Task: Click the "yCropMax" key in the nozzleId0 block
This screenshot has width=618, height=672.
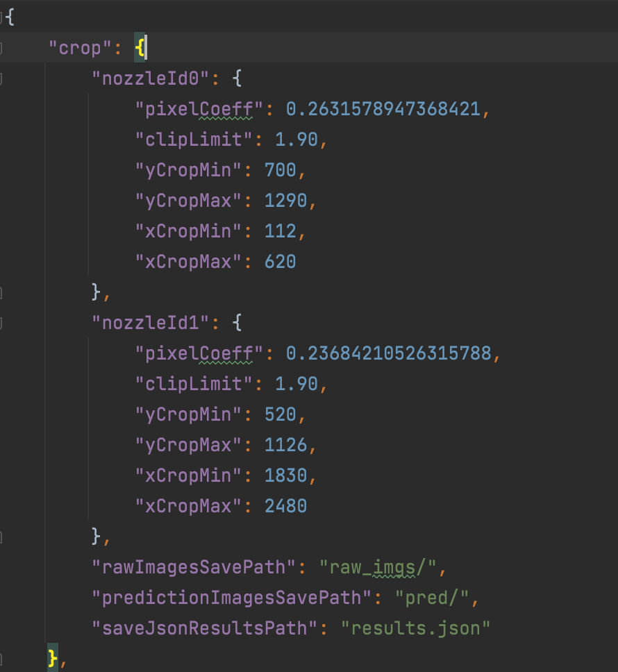Action: click(x=188, y=201)
